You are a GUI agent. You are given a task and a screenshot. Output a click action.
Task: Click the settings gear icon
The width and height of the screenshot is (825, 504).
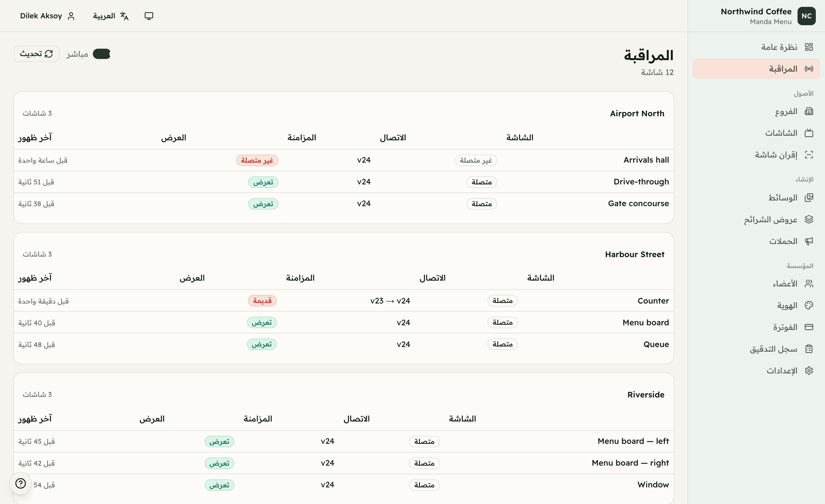tap(809, 371)
